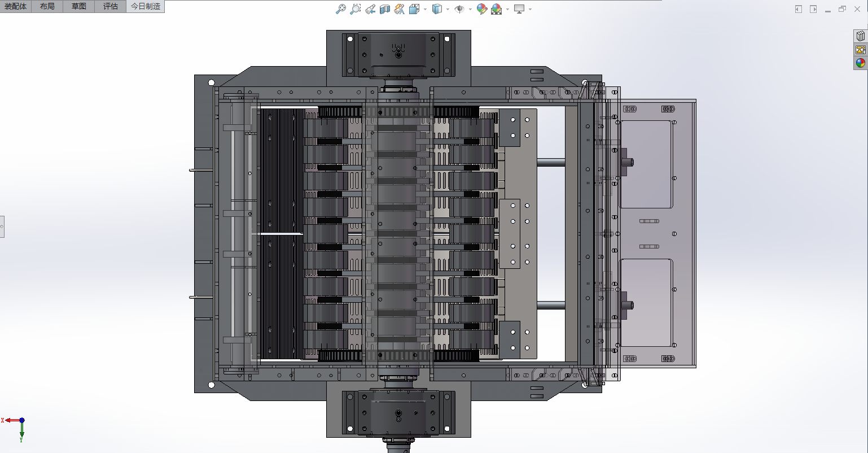
Task: Expand the View Orientation dropdown arrow
Action: pyautogui.click(x=425, y=9)
